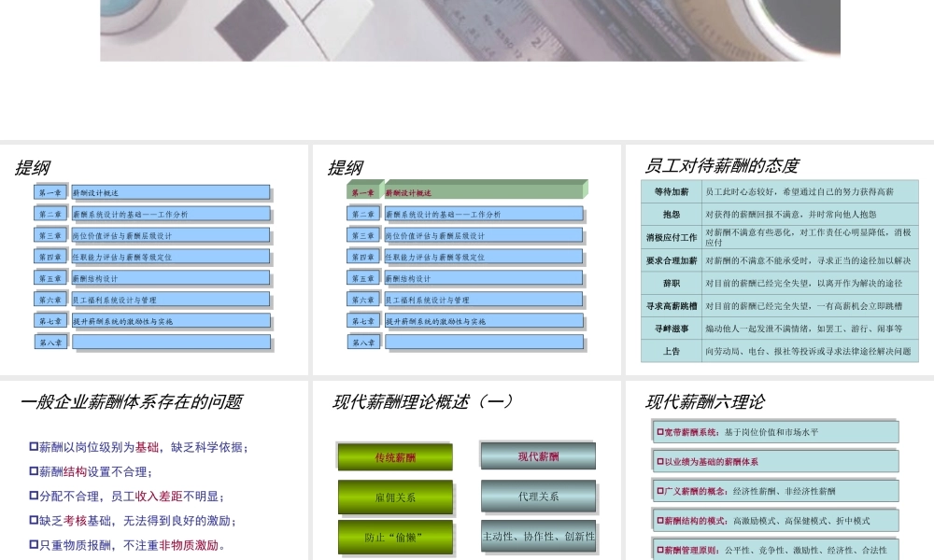This screenshot has height=560, width=934.
Task: Expand the 员工福利系统设计与管理 bar
Action: pos(173,299)
